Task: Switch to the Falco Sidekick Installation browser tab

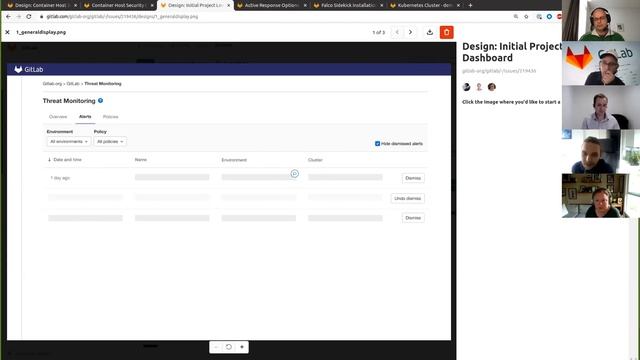Action: click(x=348, y=5)
